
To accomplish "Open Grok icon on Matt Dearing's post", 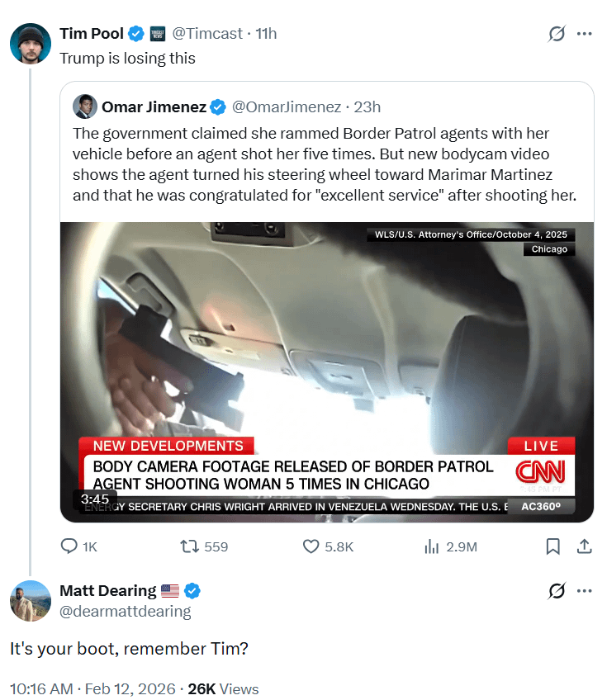I will coord(557,591).
